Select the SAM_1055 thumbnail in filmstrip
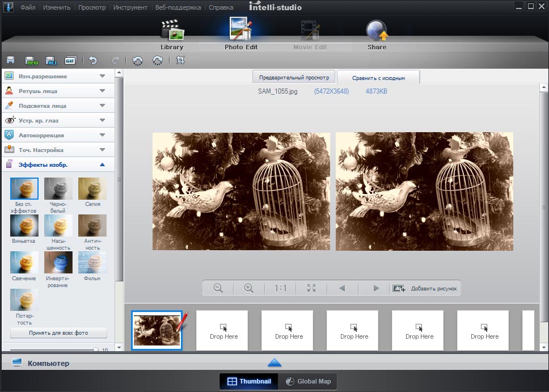 (157, 330)
